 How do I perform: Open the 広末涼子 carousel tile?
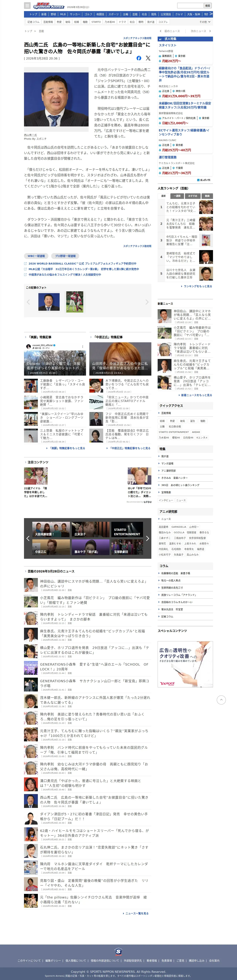coord(90,530)
